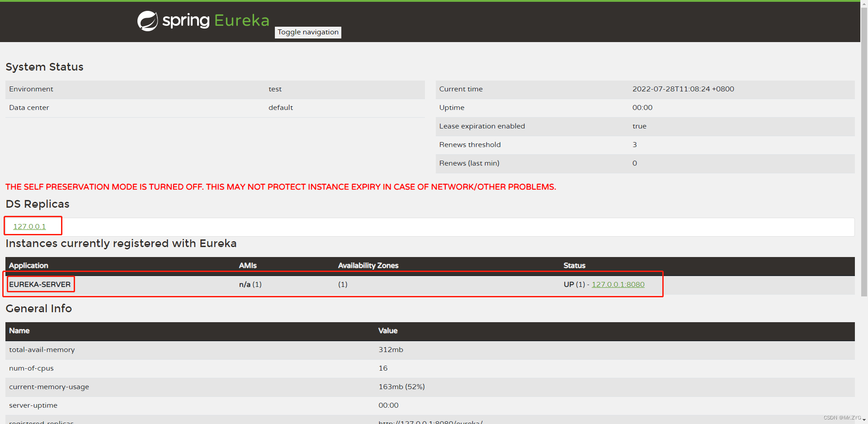Click the Uptime value 00:00
This screenshot has height=424, width=868.
(642, 108)
